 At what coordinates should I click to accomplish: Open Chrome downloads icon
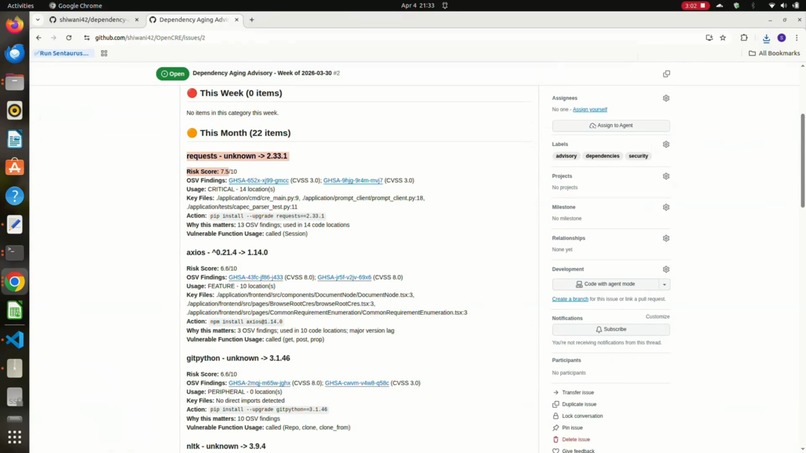[766, 38]
